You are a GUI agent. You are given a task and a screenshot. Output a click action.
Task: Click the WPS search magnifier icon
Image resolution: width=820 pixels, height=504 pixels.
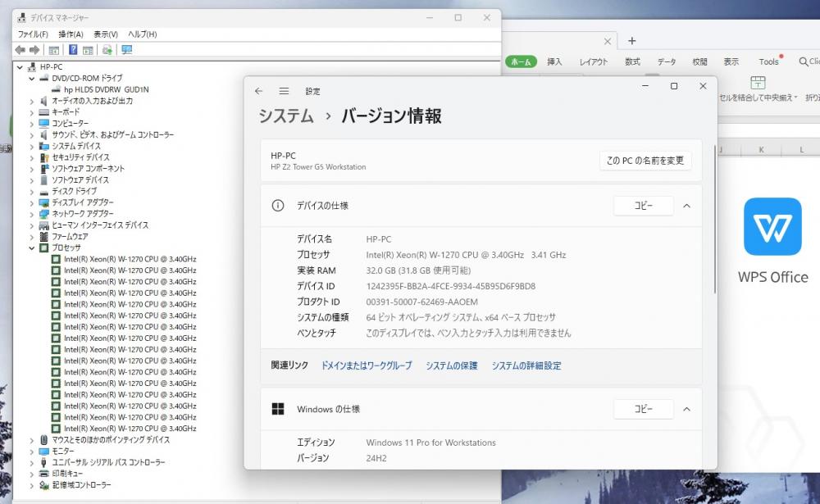pos(804,61)
